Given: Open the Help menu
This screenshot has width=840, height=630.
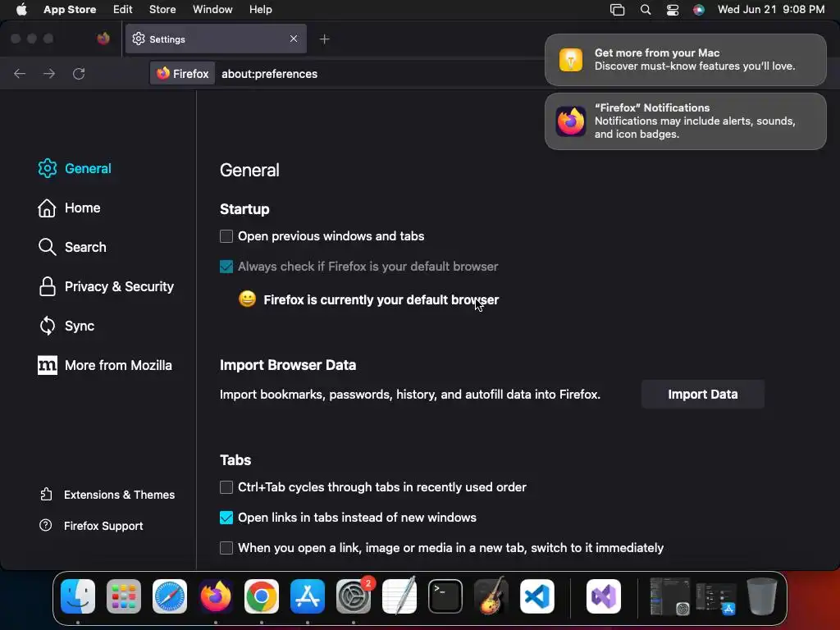Looking at the screenshot, I should (260, 9).
